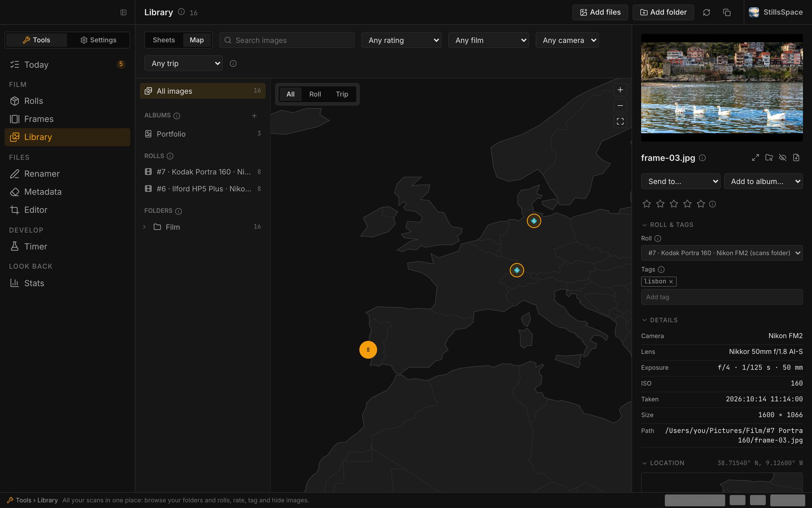Open Today in the sidebar
Viewport: 812px width, 508px height.
[x=67, y=65]
